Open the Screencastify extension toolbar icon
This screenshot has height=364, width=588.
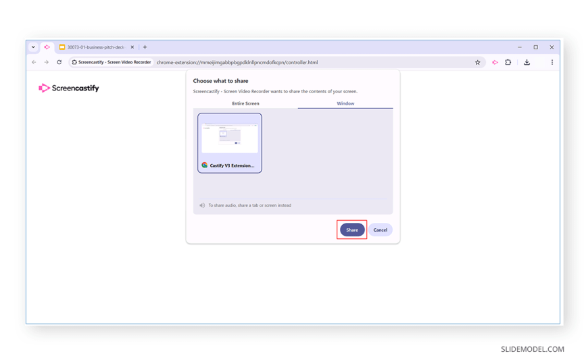click(x=495, y=63)
